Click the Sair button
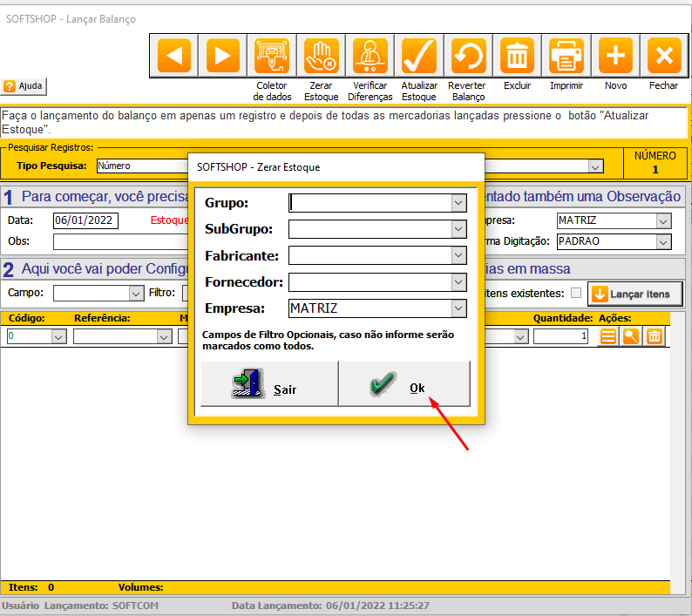 coord(269,384)
